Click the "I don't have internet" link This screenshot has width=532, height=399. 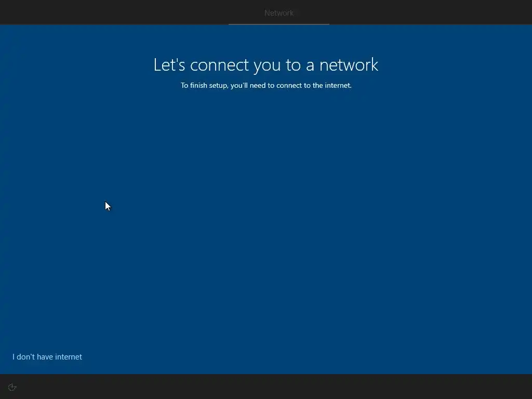click(47, 357)
